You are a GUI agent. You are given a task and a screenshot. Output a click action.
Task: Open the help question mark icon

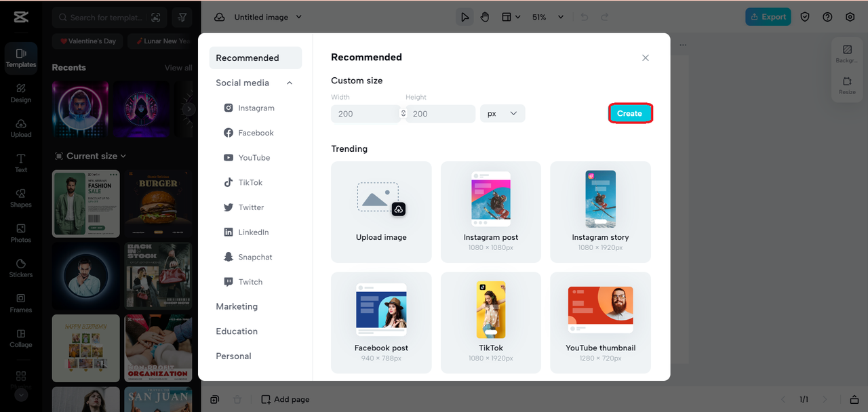[x=827, y=17]
